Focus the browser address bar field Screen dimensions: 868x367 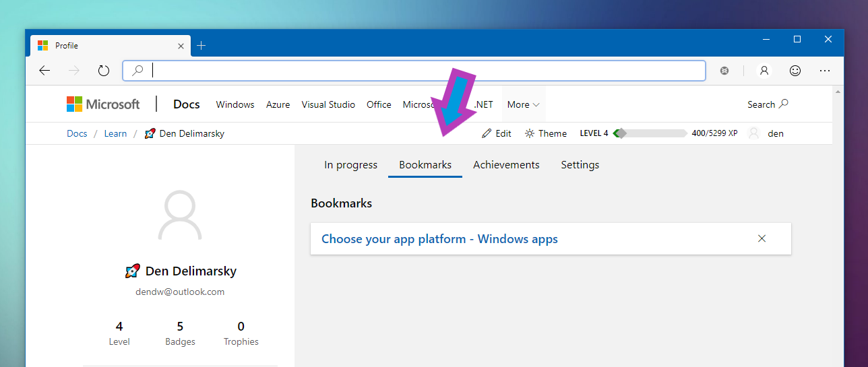[414, 70]
